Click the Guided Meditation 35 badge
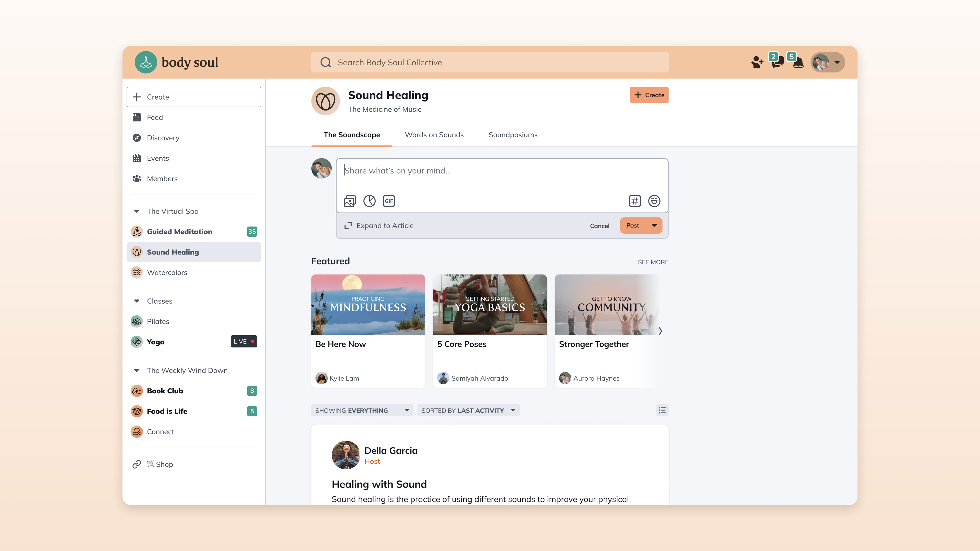 click(x=252, y=231)
